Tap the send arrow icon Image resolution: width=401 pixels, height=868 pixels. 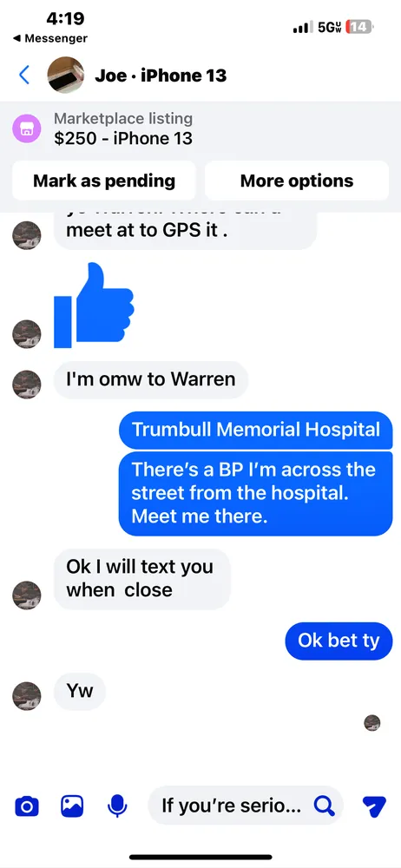pyautogui.click(x=374, y=806)
